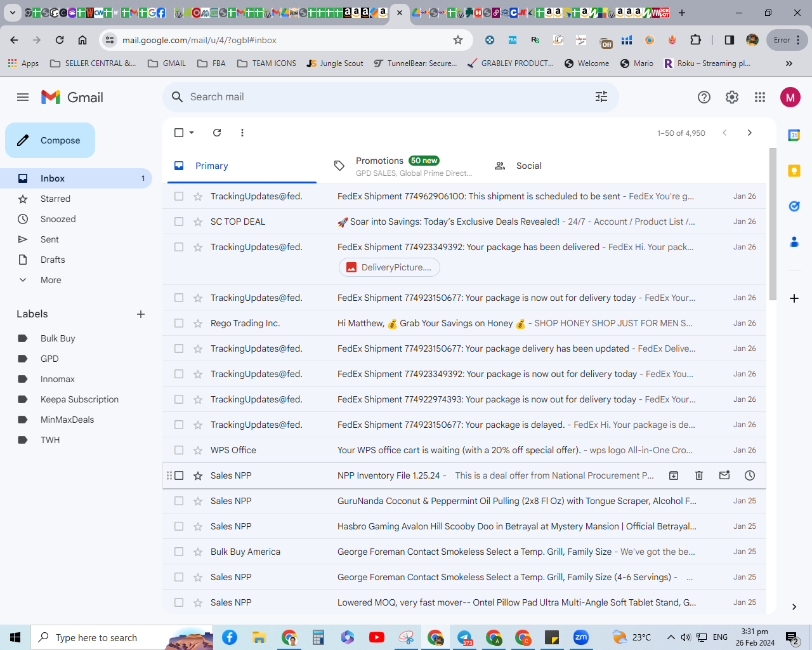Image resolution: width=812 pixels, height=650 pixels.
Task: Go to newer page of emails
Action: (724, 133)
